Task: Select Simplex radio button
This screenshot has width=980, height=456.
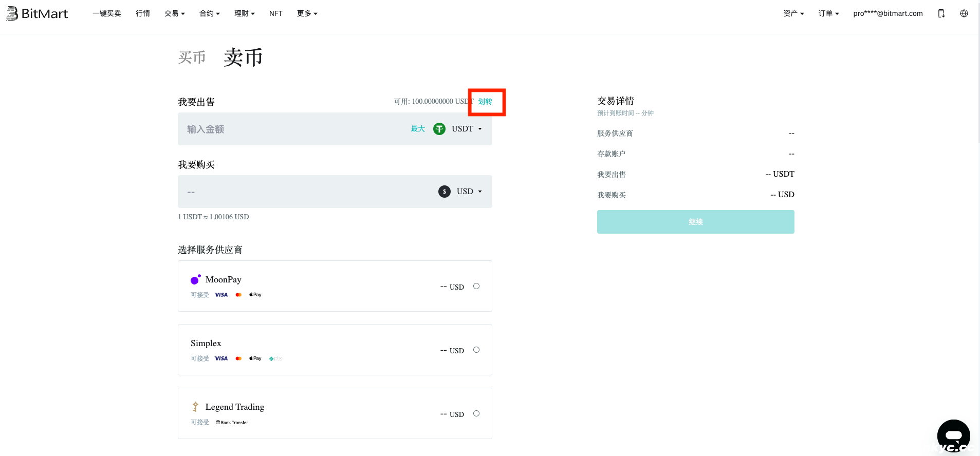Action: point(476,350)
